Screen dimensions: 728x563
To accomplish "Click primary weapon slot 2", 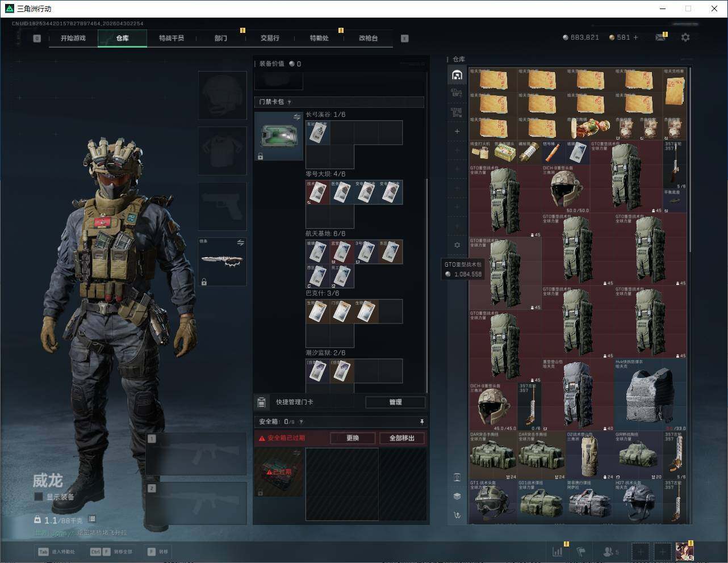I will coord(196,503).
